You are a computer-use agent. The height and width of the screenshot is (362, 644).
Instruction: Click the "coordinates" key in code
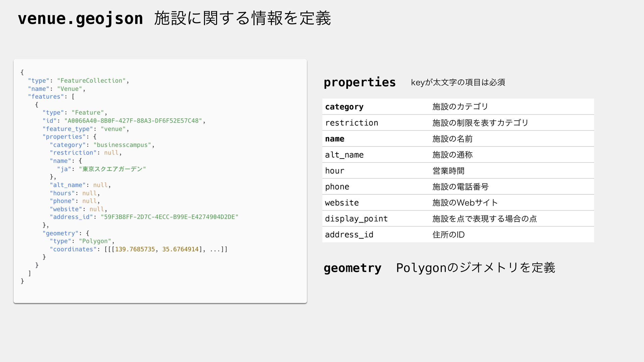coord(73,249)
